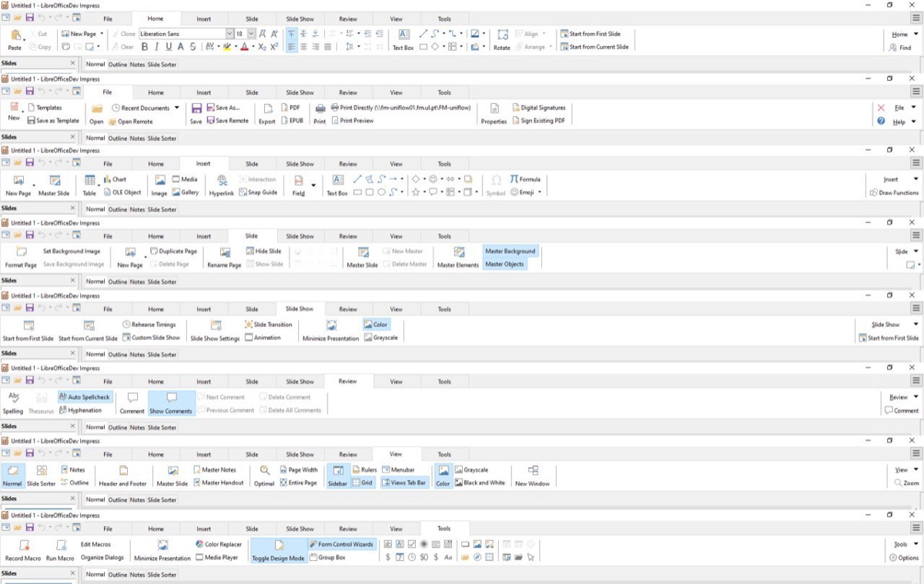Click Edit Macros in Tools ribbon
This screenshot has height=584, width=924.
[95, 544]
